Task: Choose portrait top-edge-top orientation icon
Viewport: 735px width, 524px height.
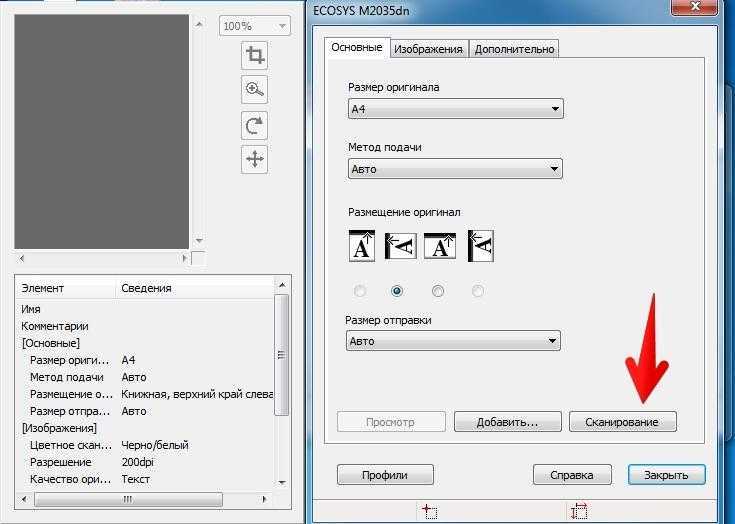Action: (362, 246)
